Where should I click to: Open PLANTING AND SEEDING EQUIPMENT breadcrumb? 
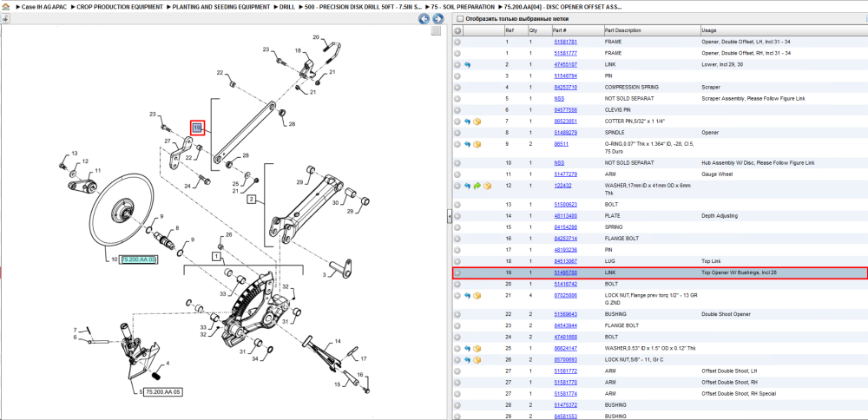(221, 8)
